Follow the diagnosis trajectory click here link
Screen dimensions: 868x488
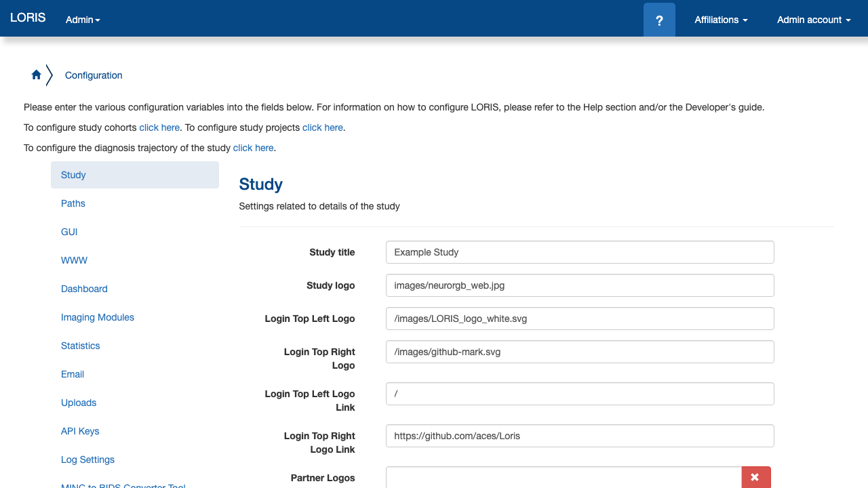pos(254,148)
